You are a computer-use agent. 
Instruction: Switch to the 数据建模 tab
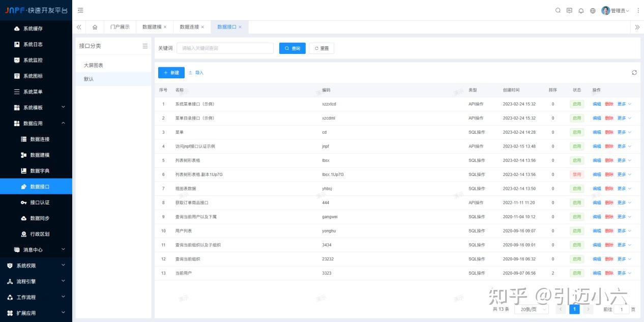coord(154,27)
